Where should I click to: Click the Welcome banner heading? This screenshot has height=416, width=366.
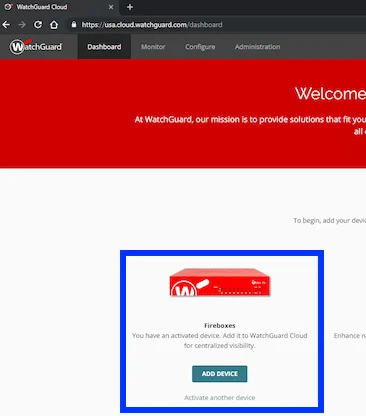click(330, 93)
